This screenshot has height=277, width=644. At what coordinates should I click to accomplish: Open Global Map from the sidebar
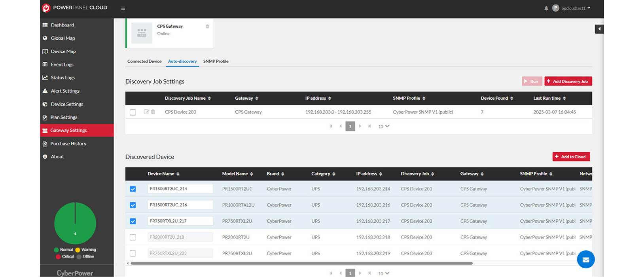(63, 38)
